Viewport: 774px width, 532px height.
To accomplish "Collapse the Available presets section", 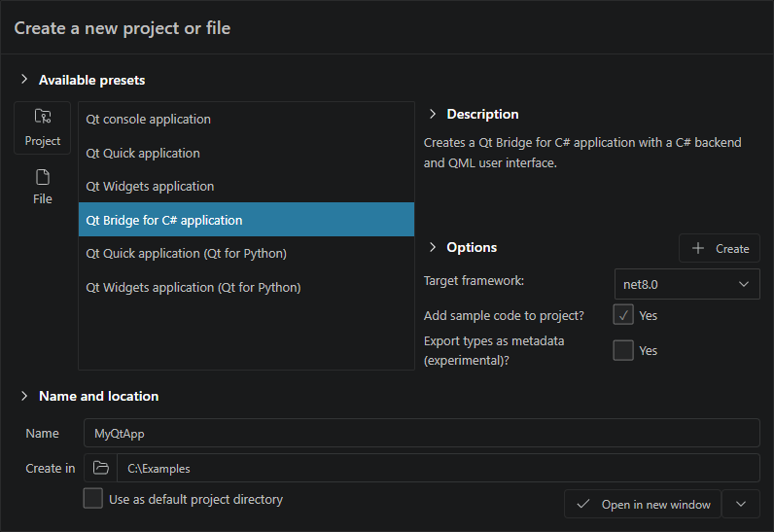I will (24, 80).
